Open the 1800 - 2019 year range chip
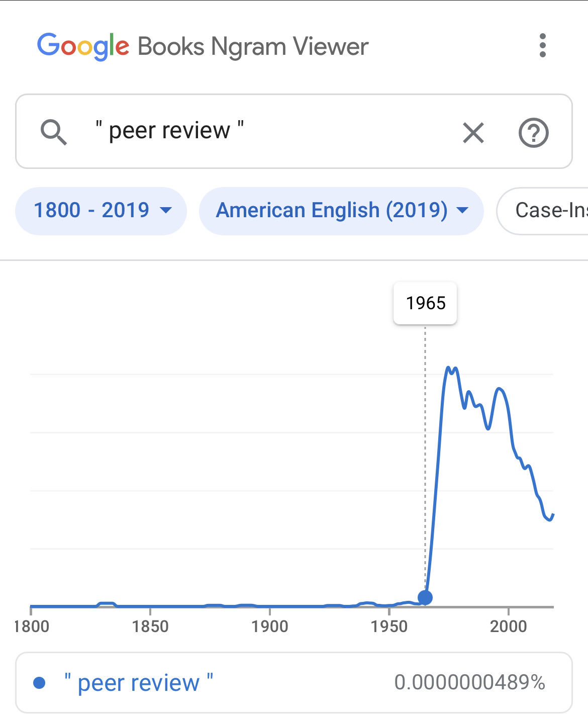Screen dimensions: 588x714 pos(101,211)
